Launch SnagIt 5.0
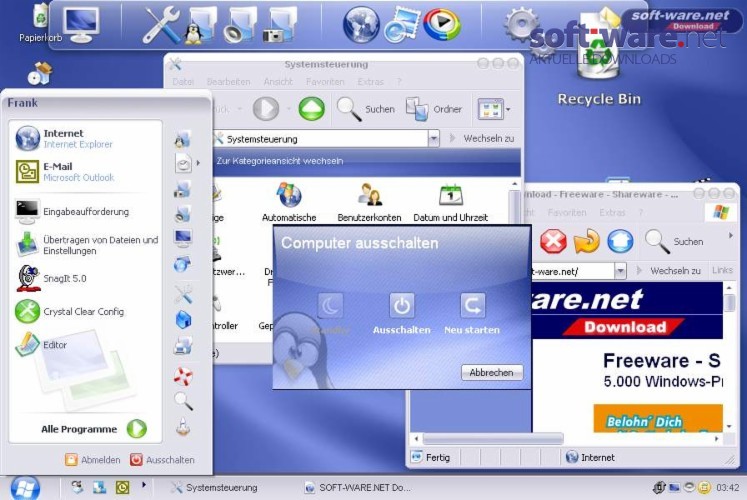Viewport: 747px width, 500px height. point(51,278)
